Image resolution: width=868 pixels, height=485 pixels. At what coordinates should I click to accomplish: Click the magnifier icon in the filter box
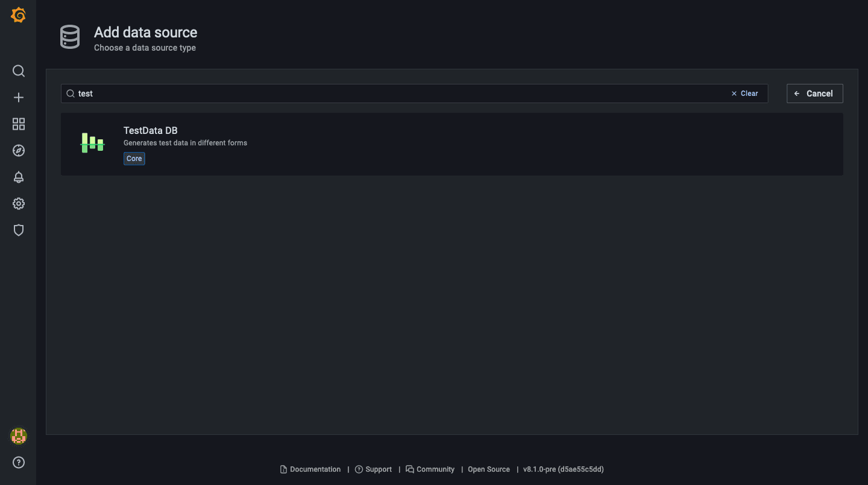71,94
